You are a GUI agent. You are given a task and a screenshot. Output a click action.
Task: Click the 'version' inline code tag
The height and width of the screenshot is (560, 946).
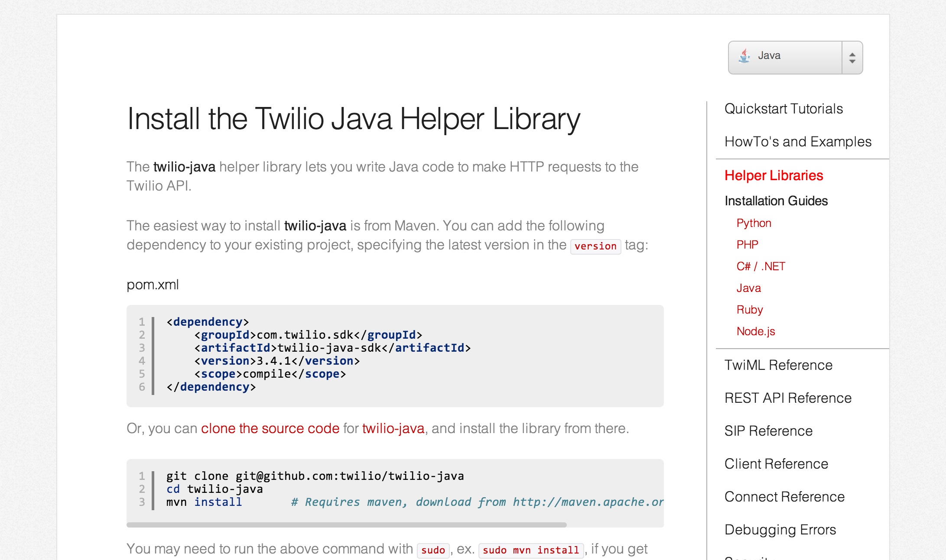click(595, 246)
